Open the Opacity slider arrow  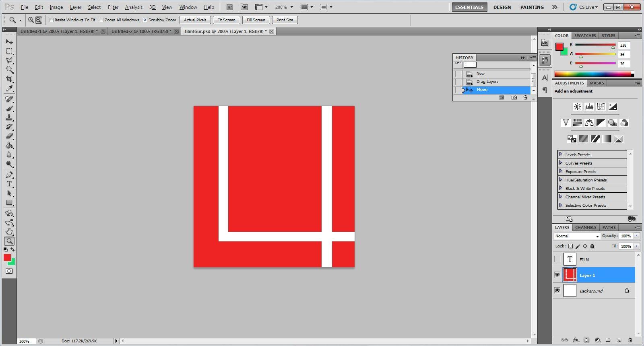pyautogui.click(x=637, y=236)
